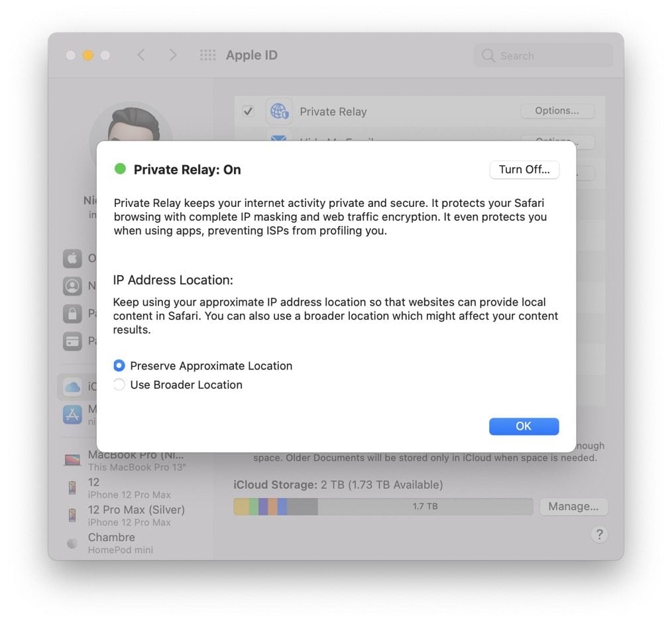Select Preserve Approximate Location radio button
This screenshot has height=624, width=672.
tap(119, 365)
